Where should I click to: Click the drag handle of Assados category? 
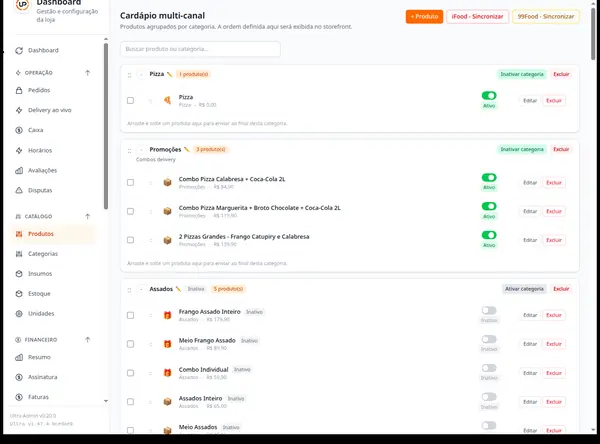point(129,290)
